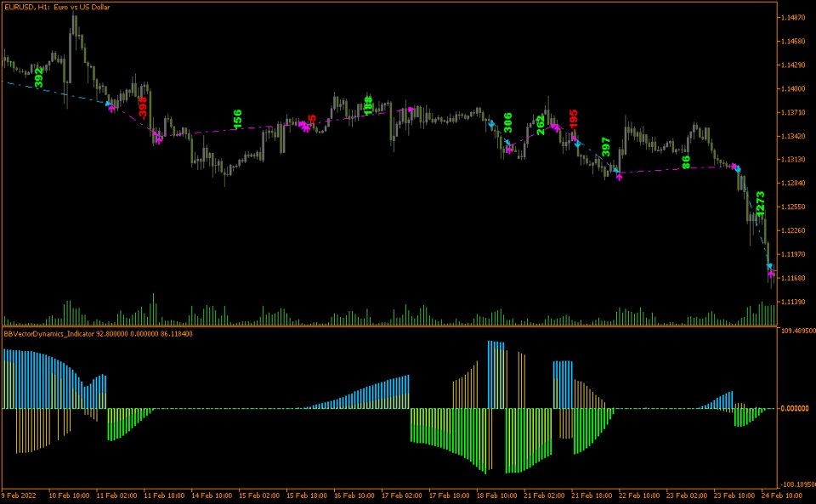The width and height of the screenshot is (816, 504).
Task: Select the magenta arrow near 22 Feb
Action: coord(618,176)
